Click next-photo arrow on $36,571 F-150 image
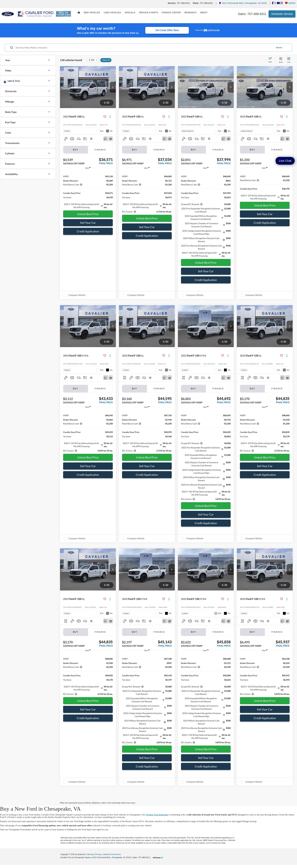The image size is (297, 868). [x=113, y=87]
